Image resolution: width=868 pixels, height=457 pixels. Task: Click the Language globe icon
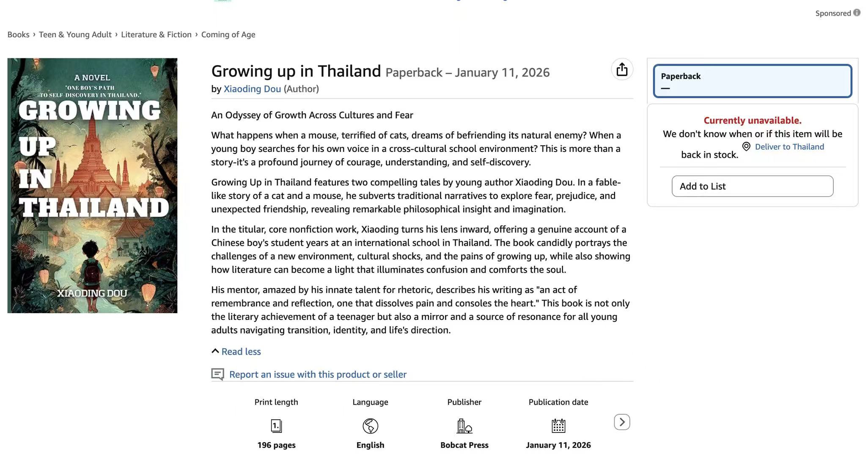(370, 426)
